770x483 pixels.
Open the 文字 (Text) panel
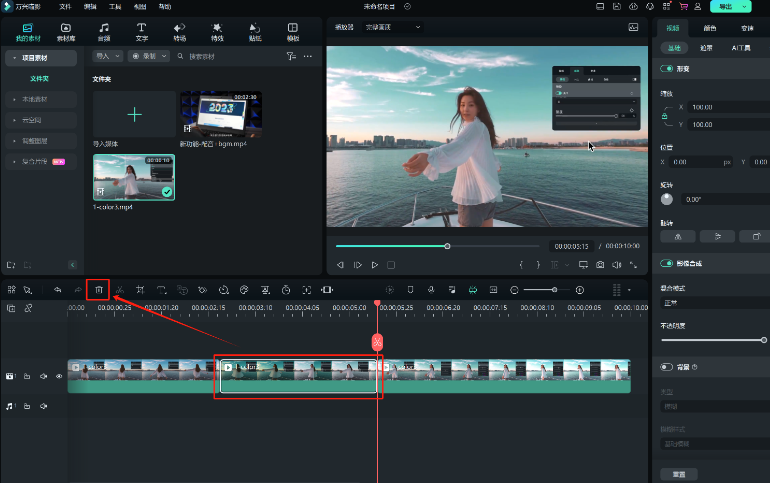click(x=141, y=31)
